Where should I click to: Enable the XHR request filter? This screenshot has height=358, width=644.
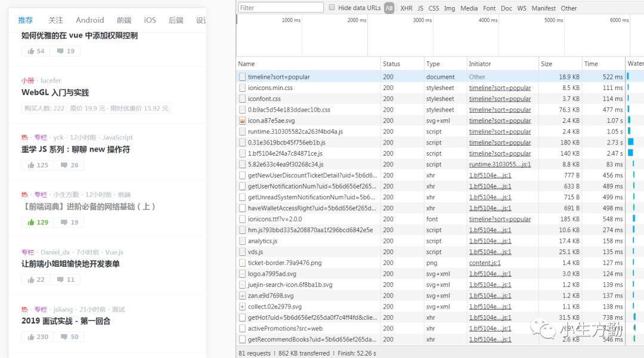(406, 8)
